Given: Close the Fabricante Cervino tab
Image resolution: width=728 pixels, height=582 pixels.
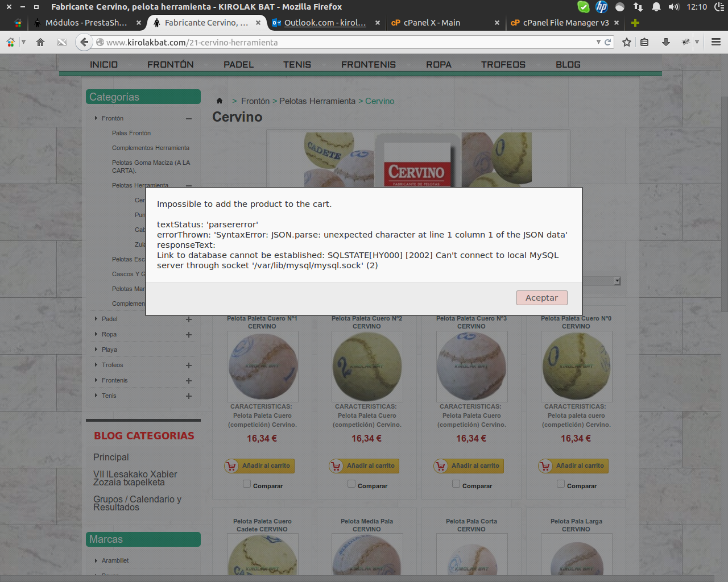Looking at the screenshot, I should (x=258, y=23).
